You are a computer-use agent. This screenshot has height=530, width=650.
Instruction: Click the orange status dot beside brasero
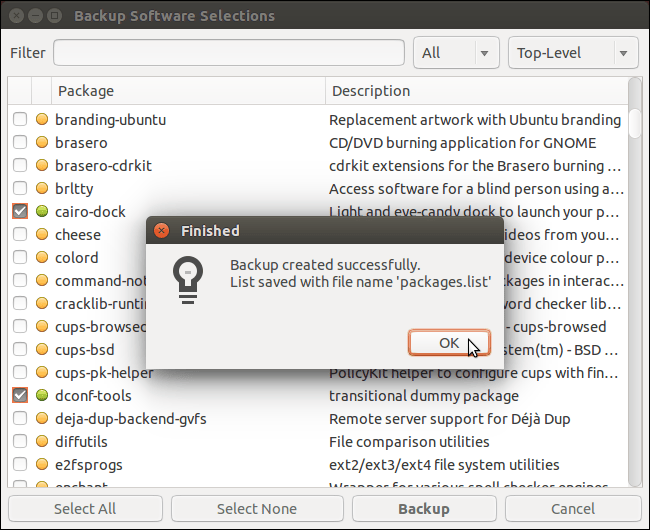pos(42,143)
